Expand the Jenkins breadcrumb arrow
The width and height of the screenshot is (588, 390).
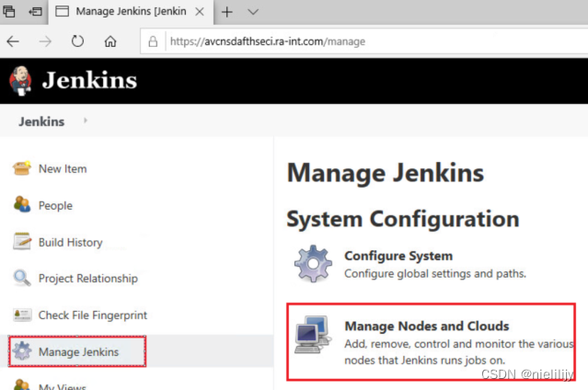click(86, 120)
